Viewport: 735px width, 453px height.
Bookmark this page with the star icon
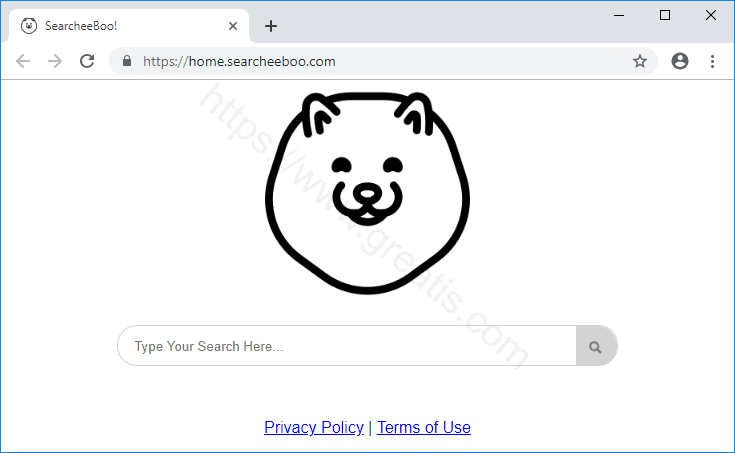tap(639, 61)
